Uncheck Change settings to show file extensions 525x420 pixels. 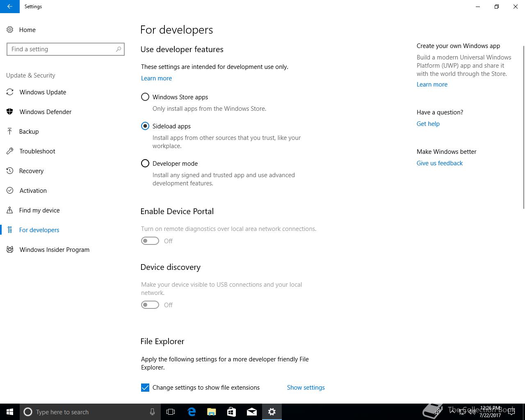coord(145,388)
